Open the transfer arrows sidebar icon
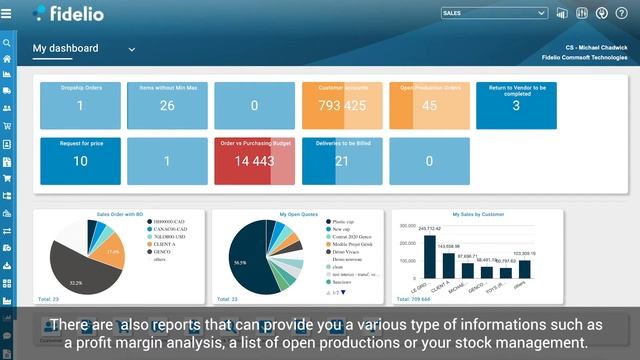This screenshot has height=360, width=640. (7, 231)
